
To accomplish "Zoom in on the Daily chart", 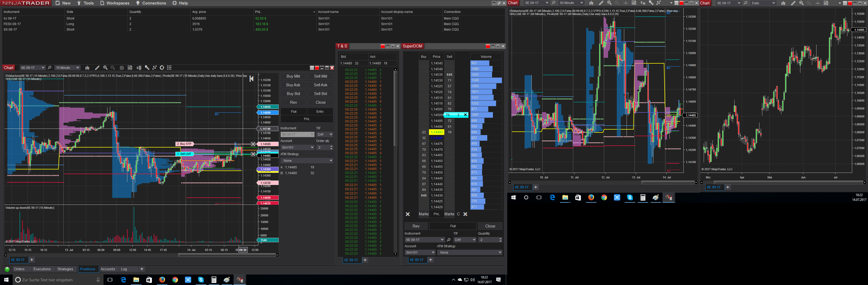I will coord(801,3).
